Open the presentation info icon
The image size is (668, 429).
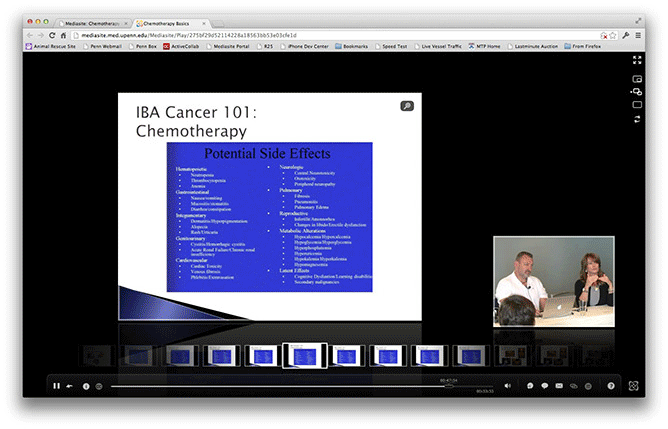point(85,385)
